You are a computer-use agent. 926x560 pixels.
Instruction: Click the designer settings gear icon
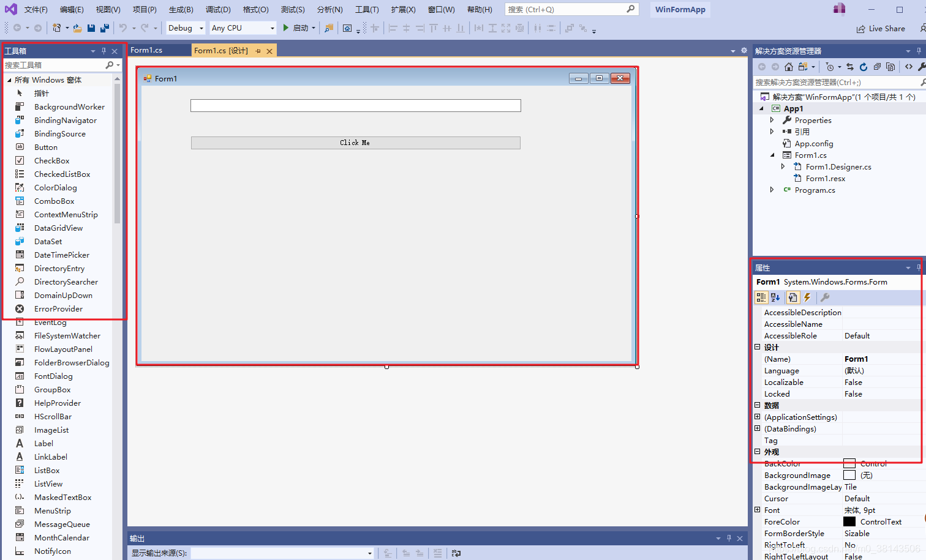(744, 50)
